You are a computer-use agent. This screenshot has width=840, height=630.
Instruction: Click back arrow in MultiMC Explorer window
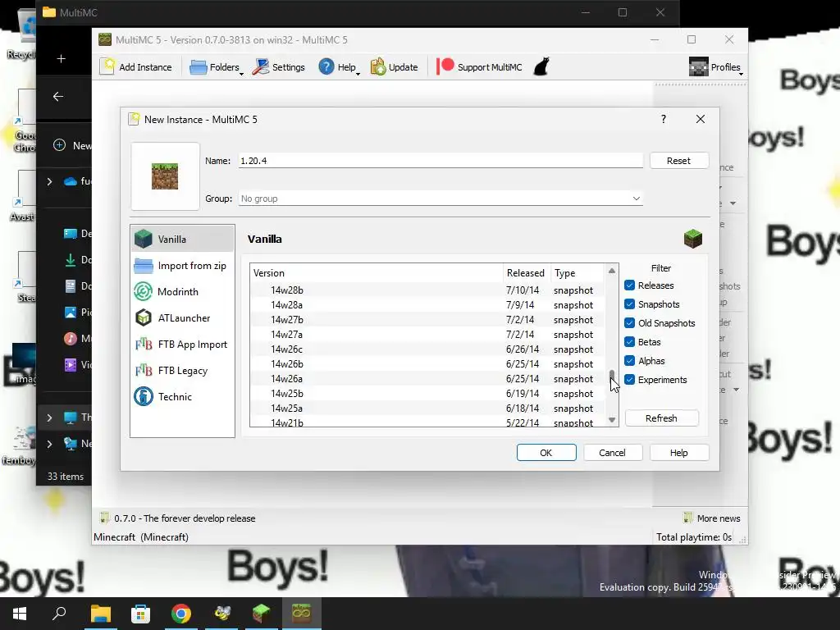point(58,97)
